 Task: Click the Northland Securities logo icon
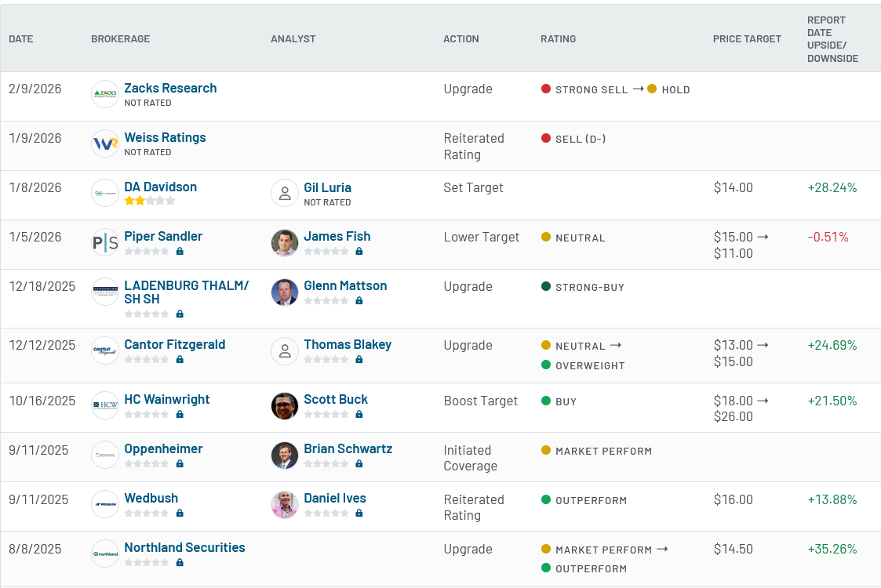tap(105, 554)
